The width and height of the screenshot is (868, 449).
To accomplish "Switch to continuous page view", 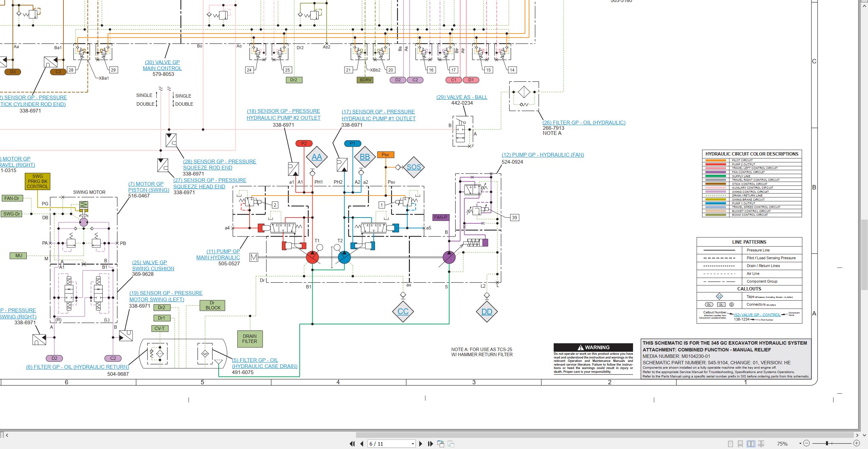I will [x=741, y=444].
